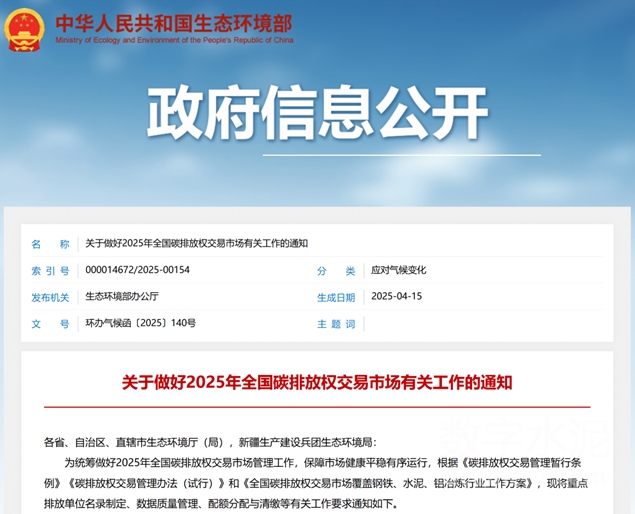This screenshot has width=635, height=514.
Task: Select the date 2025-04-15
Action: pyautogui.click(x=397, y=297)
